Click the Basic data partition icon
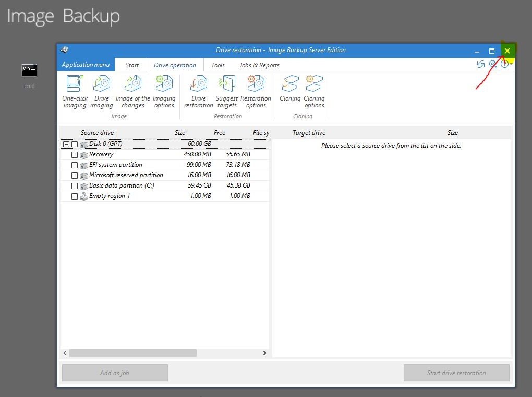 tap(84, 187)
